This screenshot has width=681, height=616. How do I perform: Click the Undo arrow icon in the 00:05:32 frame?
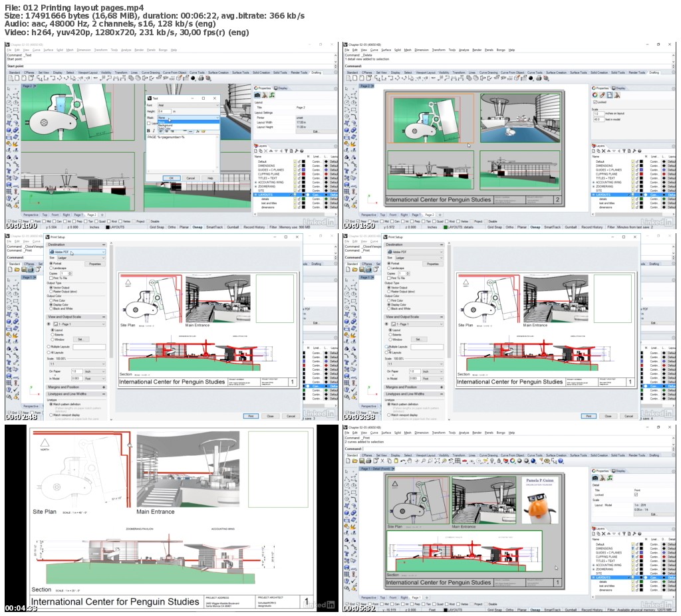coord(402,461)
